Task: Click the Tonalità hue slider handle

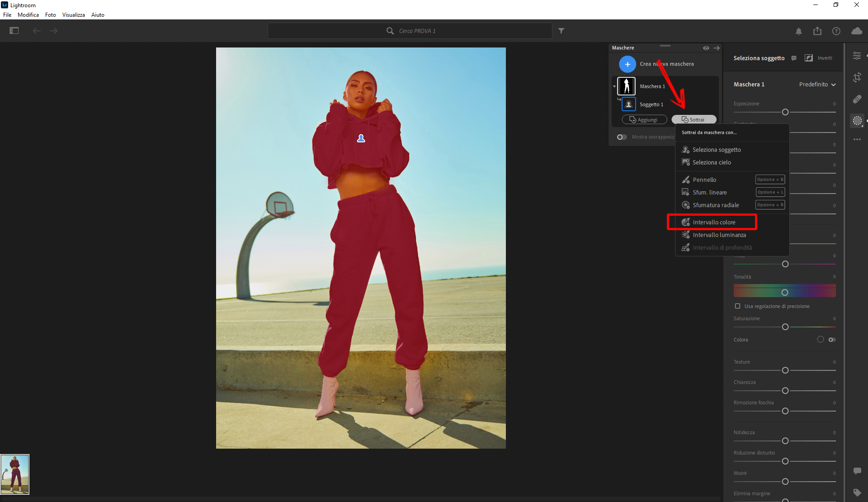Action: 785,293
